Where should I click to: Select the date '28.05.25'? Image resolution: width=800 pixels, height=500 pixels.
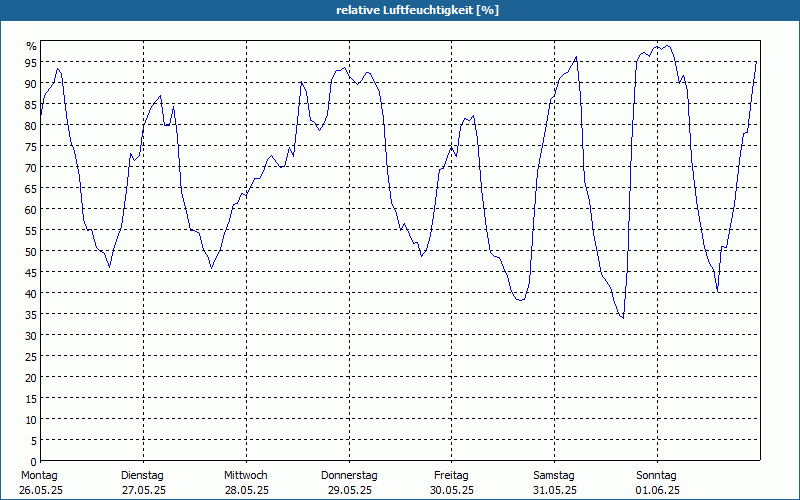coord(246,491)
